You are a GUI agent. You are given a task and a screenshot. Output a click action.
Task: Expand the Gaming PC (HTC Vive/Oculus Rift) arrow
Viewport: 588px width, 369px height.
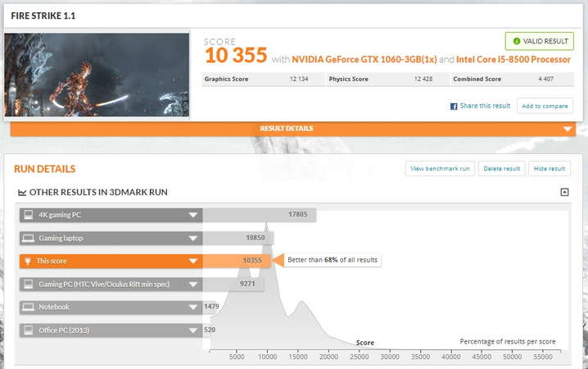(x=193, y=285)
